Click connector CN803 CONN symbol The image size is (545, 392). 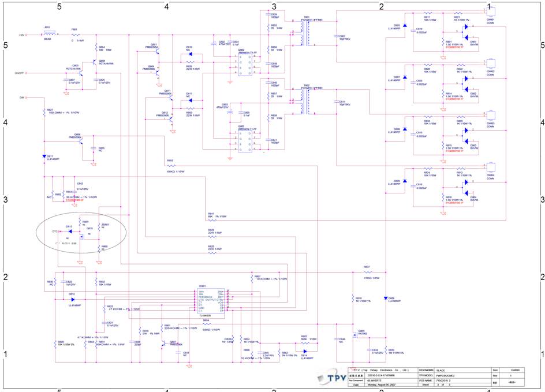click(490, 115)
